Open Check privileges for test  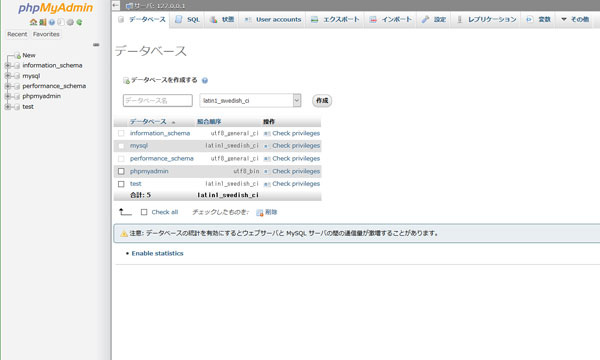click(x=296, y=184)
